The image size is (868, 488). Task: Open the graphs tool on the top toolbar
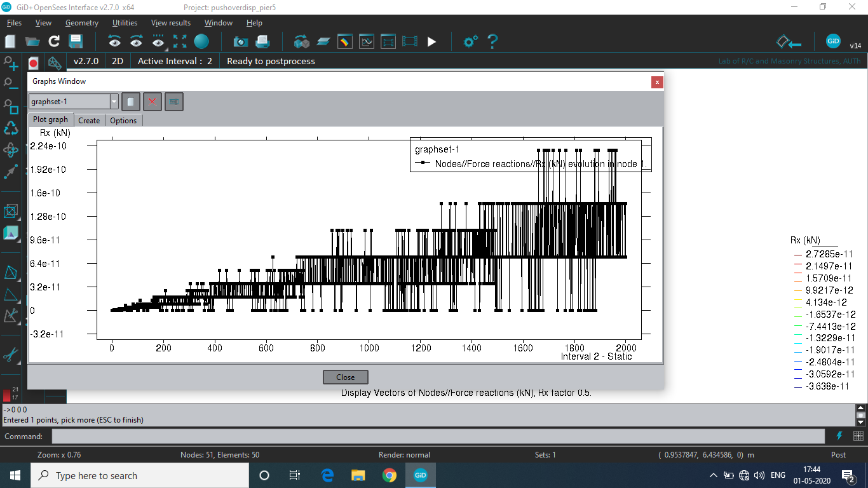pos(366,41)
